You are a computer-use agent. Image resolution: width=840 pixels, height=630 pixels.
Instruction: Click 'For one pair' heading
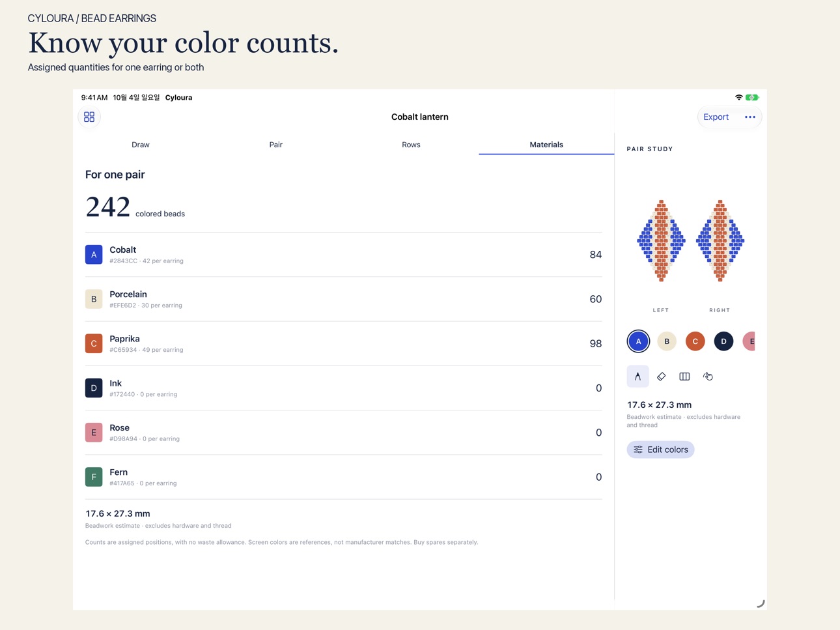(x=115, y=175)
